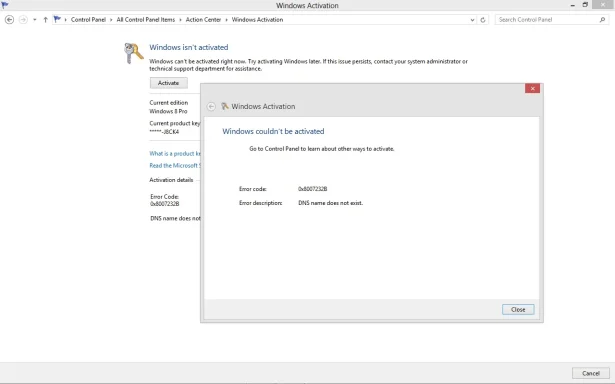Click the search magnifier icon
This screenshot has height=384, width=615.
pyautogui.click(x=602, y=20)
